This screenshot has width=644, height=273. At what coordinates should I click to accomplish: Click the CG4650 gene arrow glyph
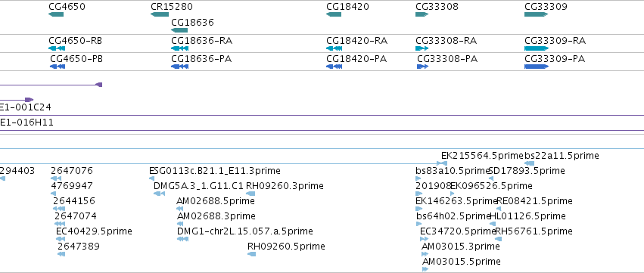point(56,14)
